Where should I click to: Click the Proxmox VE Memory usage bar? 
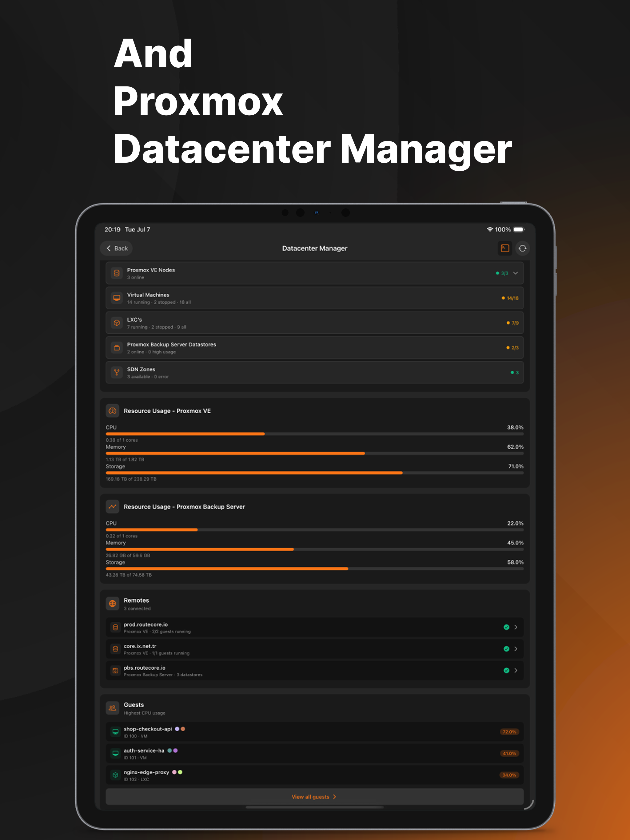click(x=315, y=454)
